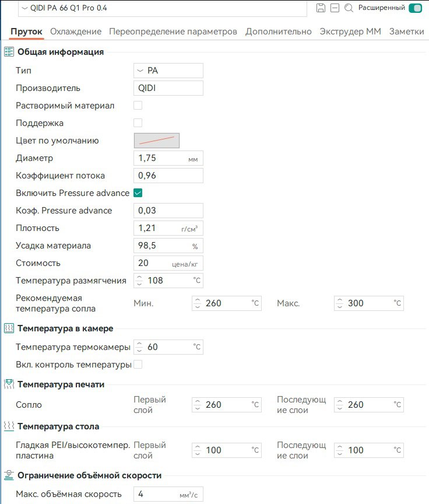Click the Температура в камере section icon
The image size is (429, 504).
9,328
